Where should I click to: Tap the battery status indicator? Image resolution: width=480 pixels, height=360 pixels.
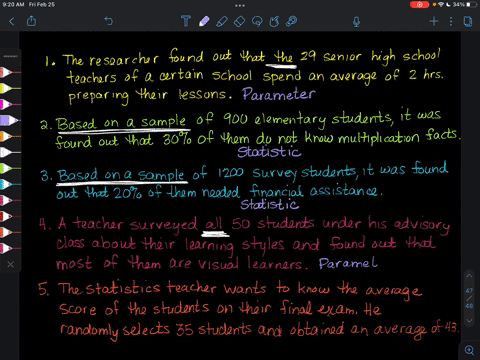point(472,4)
